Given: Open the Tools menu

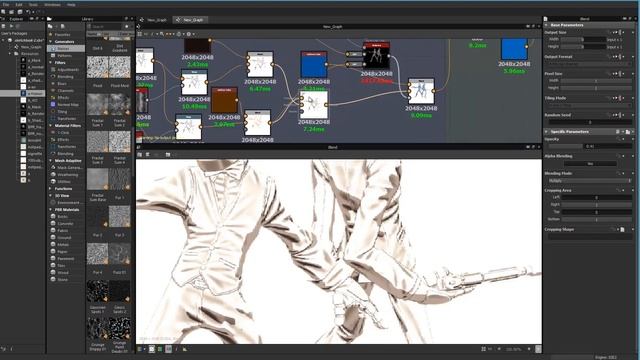Looking at the screenshot, I should 33,4.
